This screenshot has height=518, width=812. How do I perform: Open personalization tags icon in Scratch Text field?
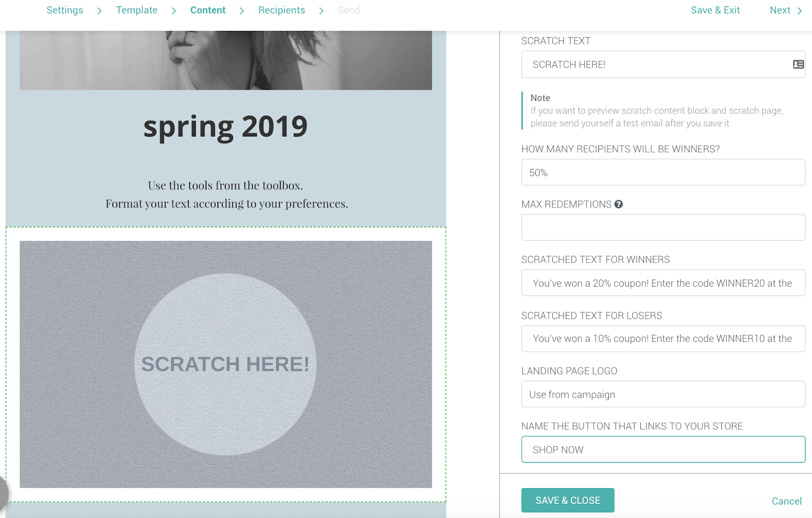coord(798,64)
